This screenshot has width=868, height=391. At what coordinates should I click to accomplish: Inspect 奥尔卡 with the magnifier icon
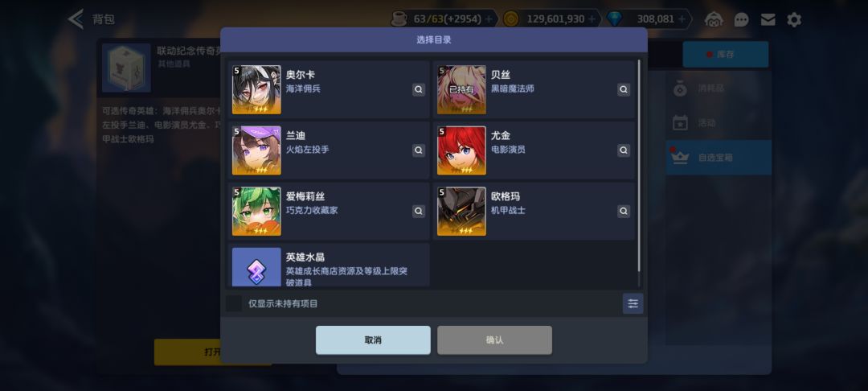click(x=419, y=90)
